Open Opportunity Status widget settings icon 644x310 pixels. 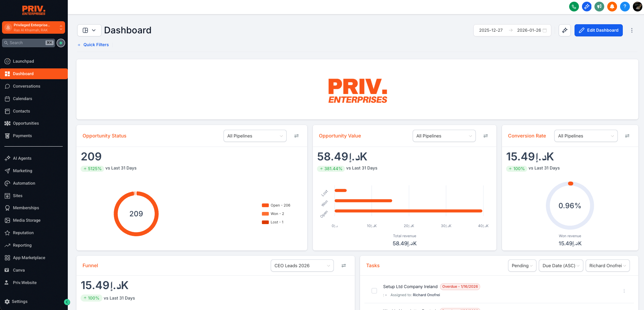(x=296, y=136)
